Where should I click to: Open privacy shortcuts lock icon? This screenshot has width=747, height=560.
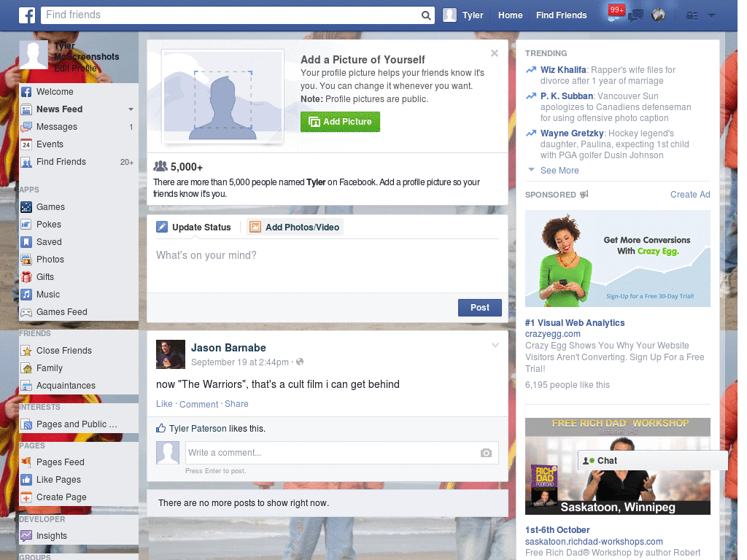click(x=692, y=16)
